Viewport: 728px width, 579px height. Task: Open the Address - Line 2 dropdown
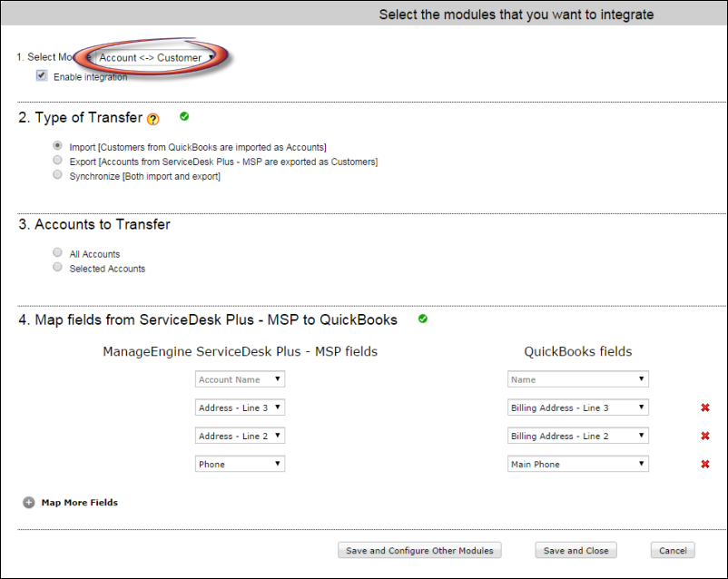coord(240,436)
